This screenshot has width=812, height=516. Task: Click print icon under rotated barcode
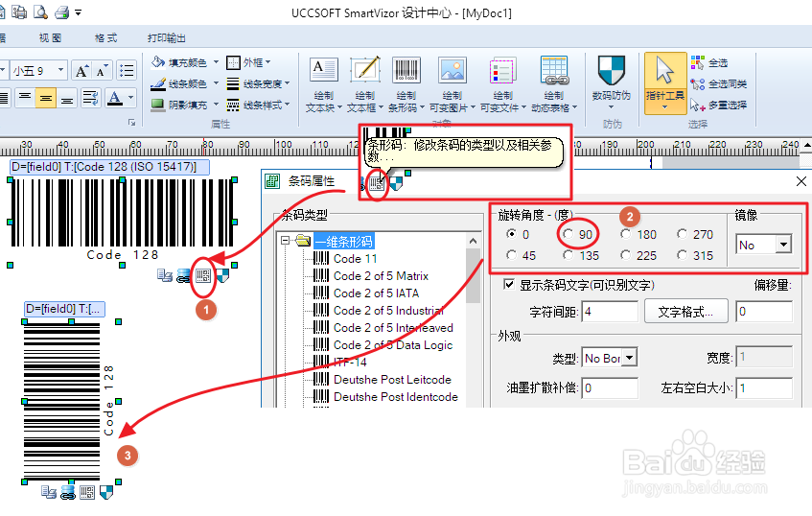[x=49, y=492]
